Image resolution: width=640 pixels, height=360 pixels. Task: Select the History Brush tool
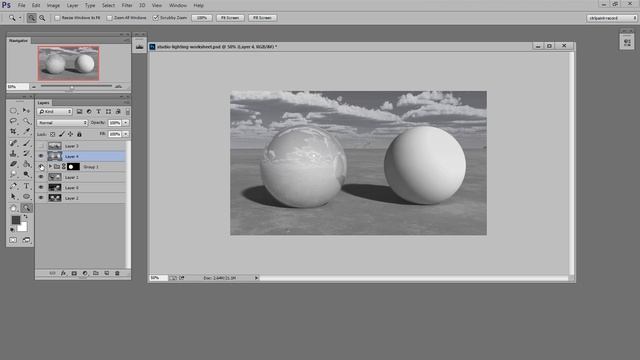[x=27, y=153]
